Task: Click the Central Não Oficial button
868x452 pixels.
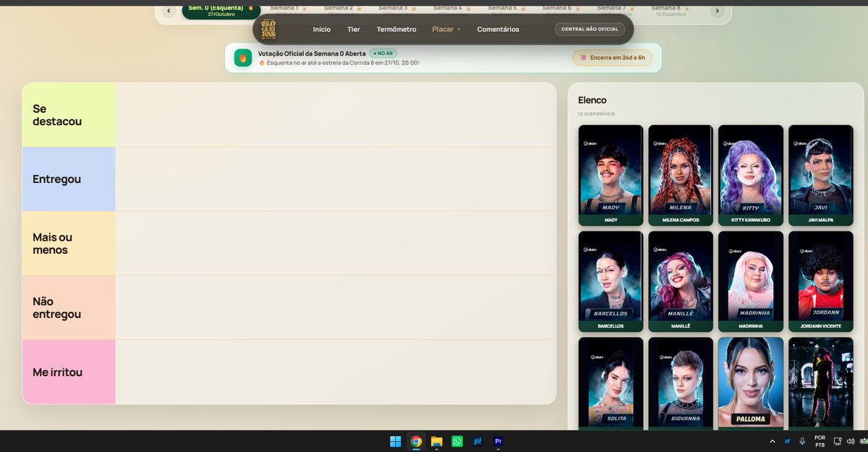Action: (x=590, y=30)
